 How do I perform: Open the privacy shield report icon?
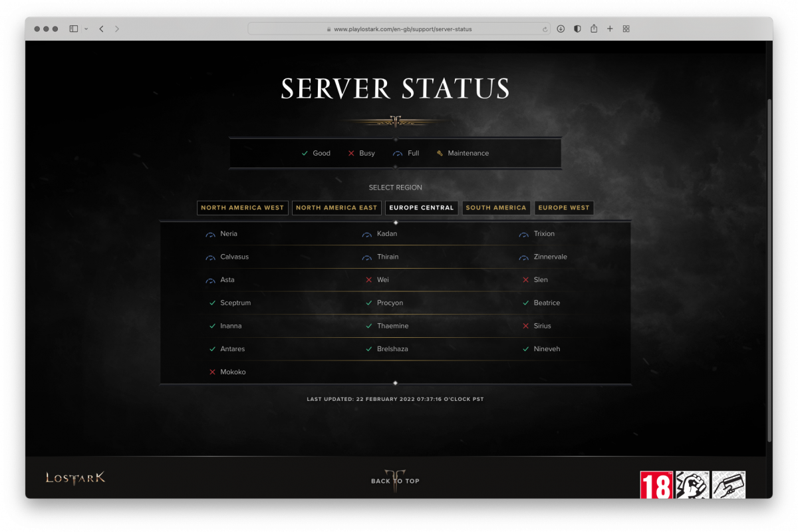(x=577, y=29)
